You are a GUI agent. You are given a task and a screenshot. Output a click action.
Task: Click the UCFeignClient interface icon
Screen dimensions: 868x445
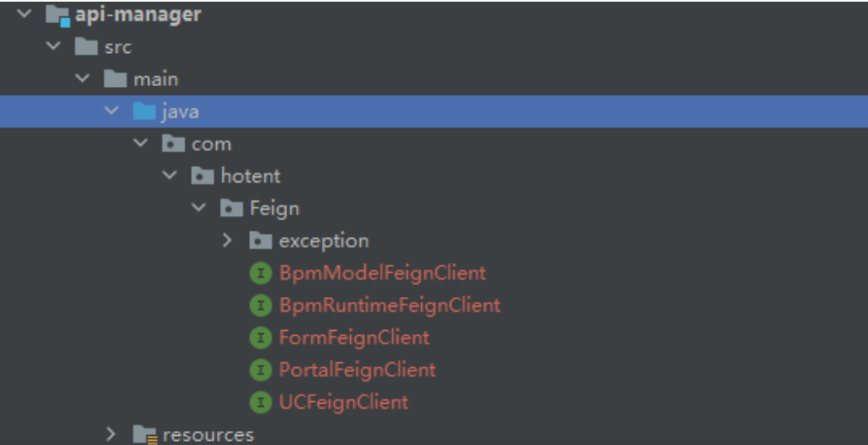point(261,403)
